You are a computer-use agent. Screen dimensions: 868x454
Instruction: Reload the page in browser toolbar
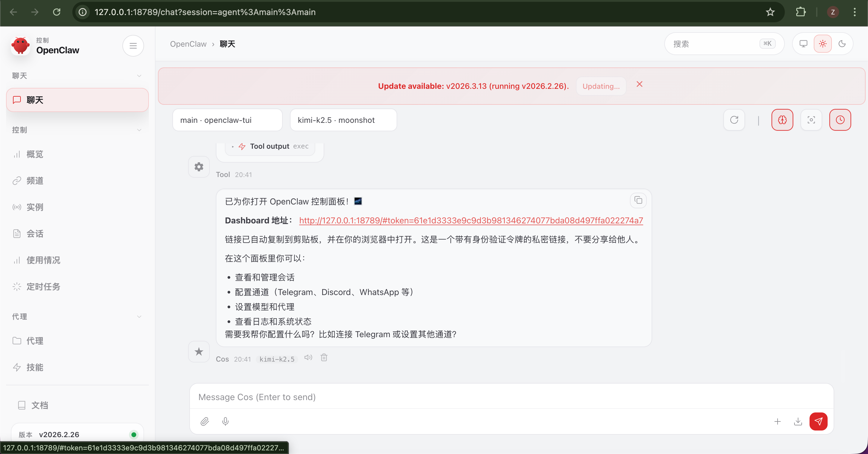pyautogui.click(x=57, y=12)
